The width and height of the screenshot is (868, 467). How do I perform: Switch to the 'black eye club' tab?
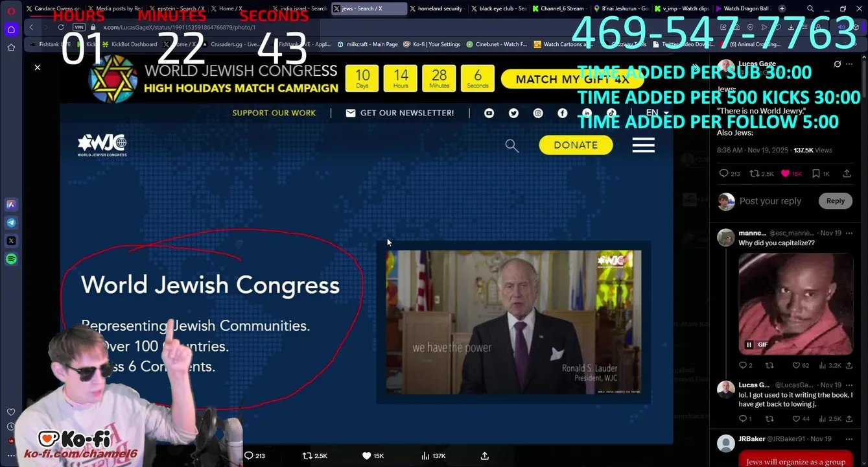[498, 8]
